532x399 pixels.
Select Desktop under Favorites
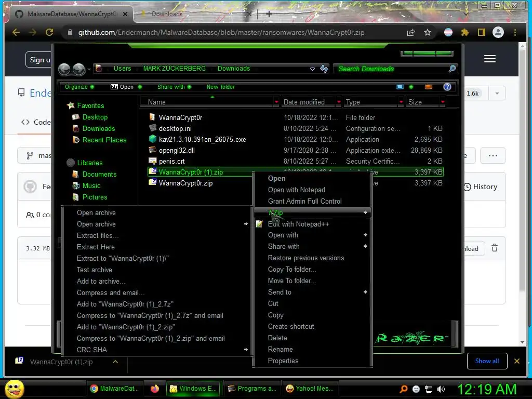point(95,117)
